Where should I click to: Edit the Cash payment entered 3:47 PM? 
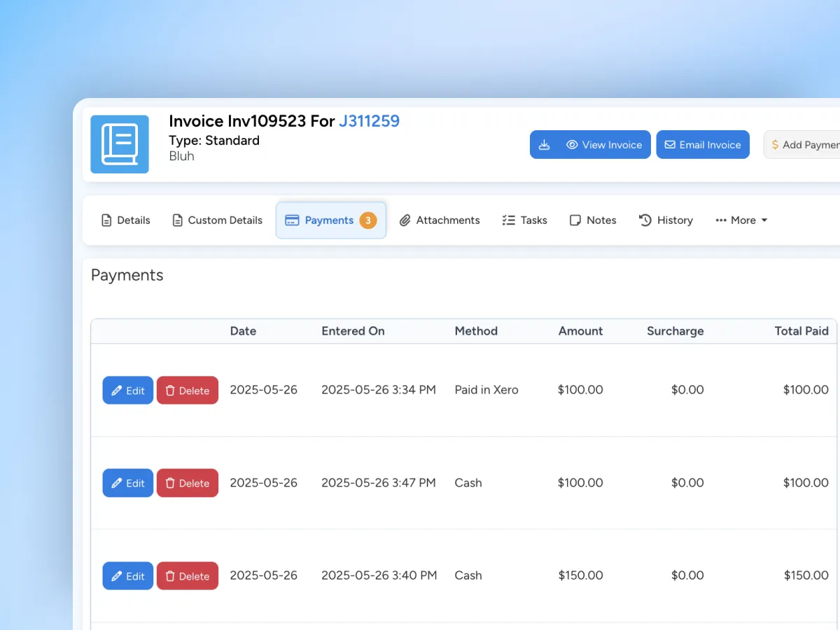(x=128, y=483)
